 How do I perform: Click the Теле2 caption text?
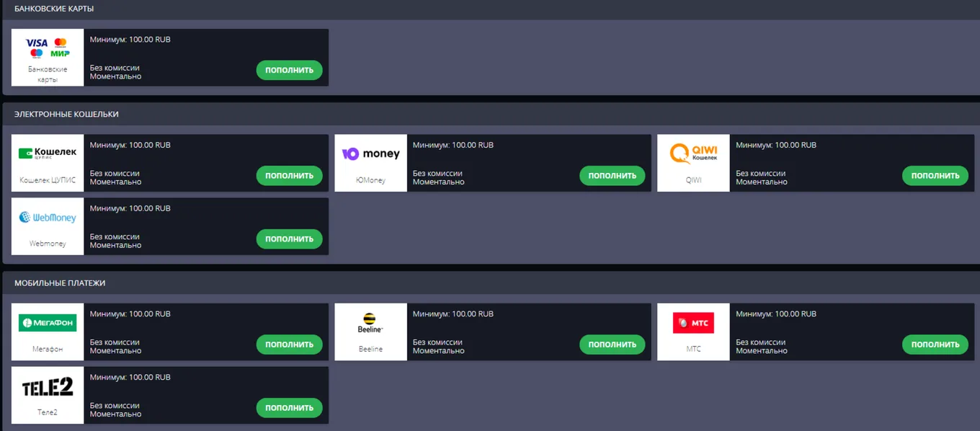point(48,412)
